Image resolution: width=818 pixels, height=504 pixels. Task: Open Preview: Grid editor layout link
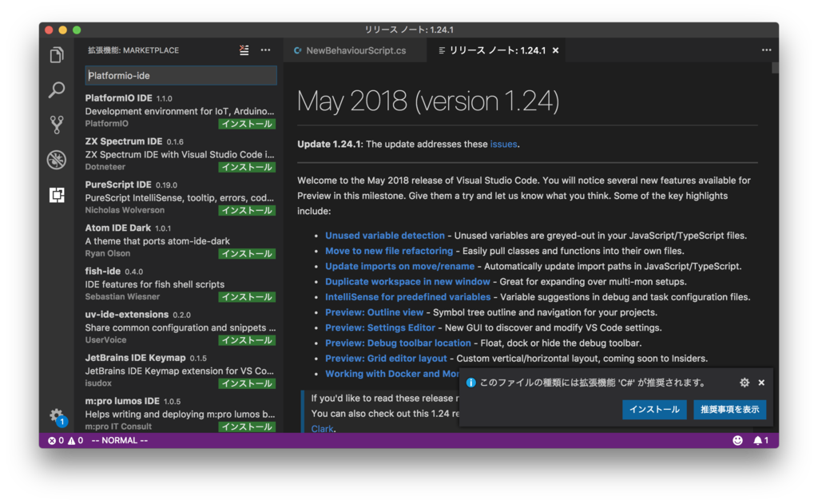click(386, 359)
